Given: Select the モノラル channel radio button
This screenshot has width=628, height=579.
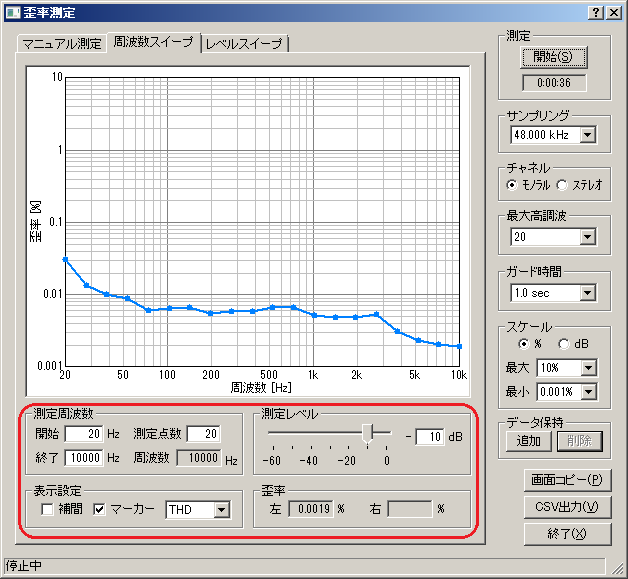Looking at the screenshot, I should 512,185.
